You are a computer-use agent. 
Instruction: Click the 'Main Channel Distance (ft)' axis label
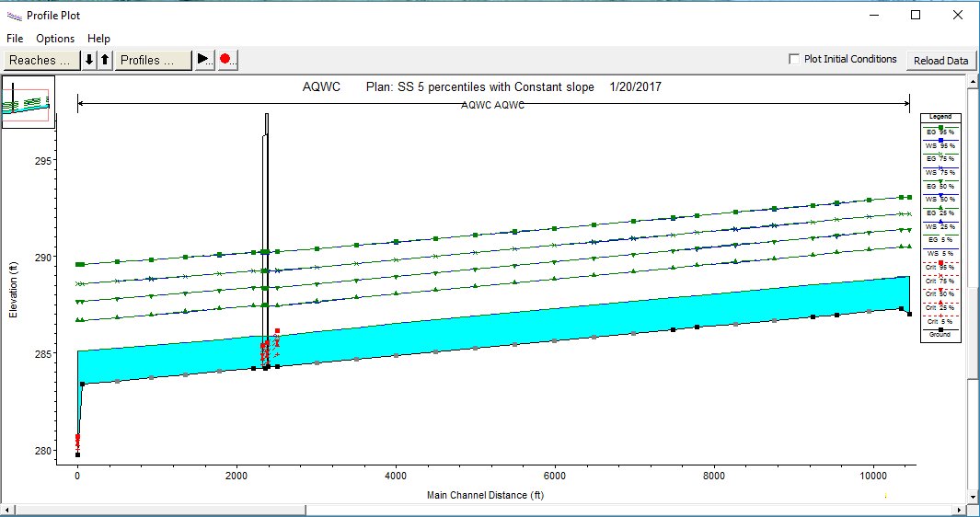(485, 495)
